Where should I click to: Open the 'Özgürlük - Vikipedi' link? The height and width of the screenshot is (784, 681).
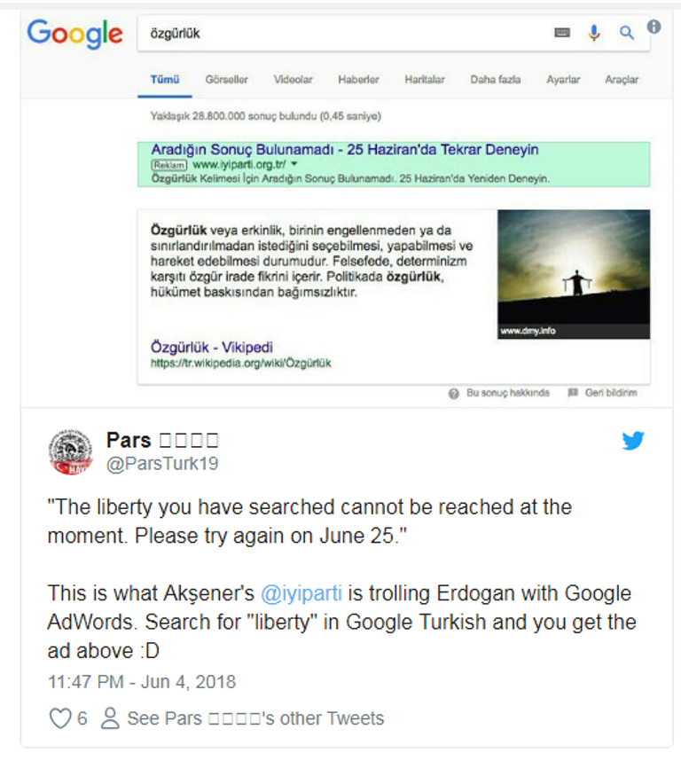pyautogui.click(x=211, y=347)
